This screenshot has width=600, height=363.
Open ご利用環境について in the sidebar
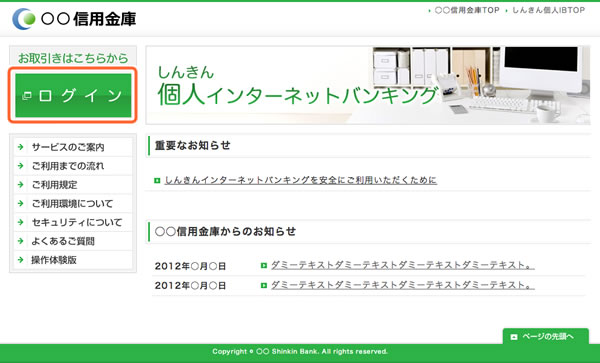click(x=73, y=203)
